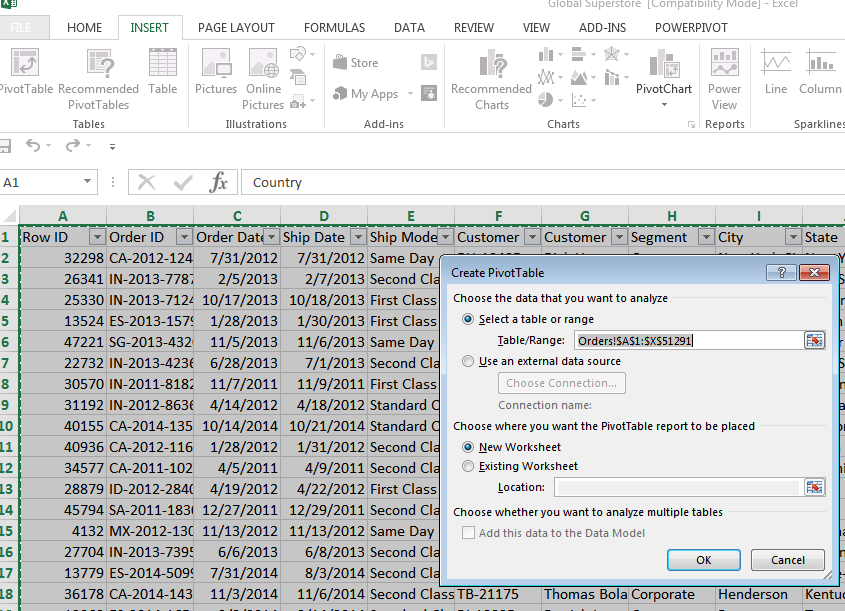The height and width of the screenshot is (611, 845).
Task: Expand the PivotChart dropdown arrow
Action: [664, 105]
